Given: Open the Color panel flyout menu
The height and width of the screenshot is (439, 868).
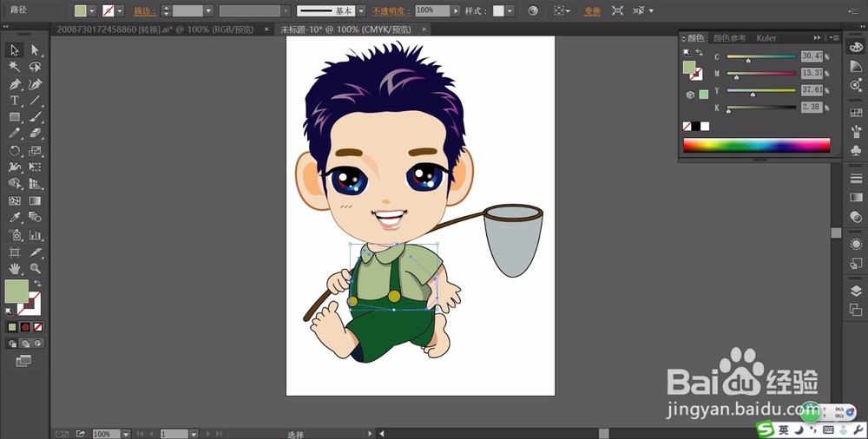Looking at the screenshot, I should (x=834, y=37).
